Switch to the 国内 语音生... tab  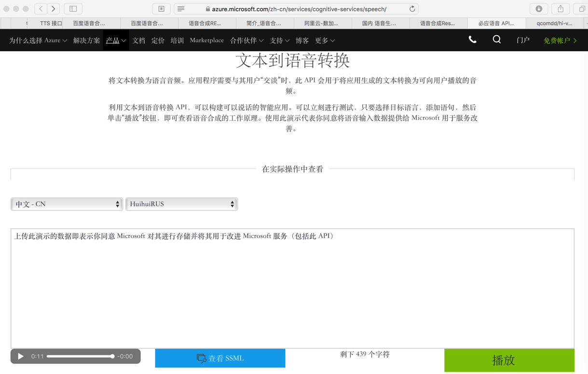pos(379,23)
